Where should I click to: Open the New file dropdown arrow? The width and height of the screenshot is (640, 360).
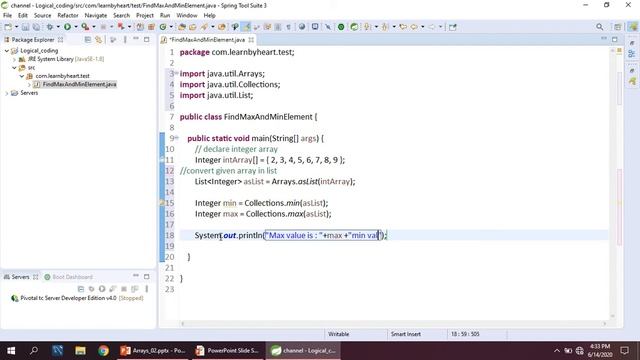tap(16, 27)
